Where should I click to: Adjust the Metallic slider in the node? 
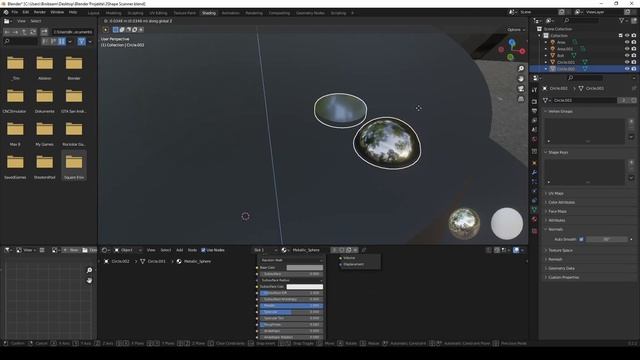pyautogui.click(x=291, y=306)
